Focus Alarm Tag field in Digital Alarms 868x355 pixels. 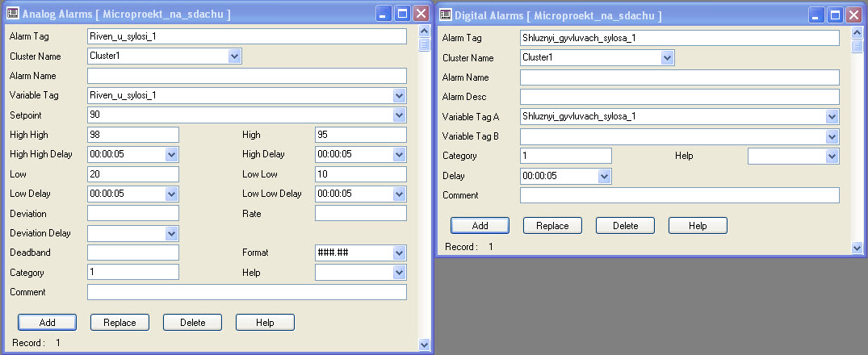680,38
